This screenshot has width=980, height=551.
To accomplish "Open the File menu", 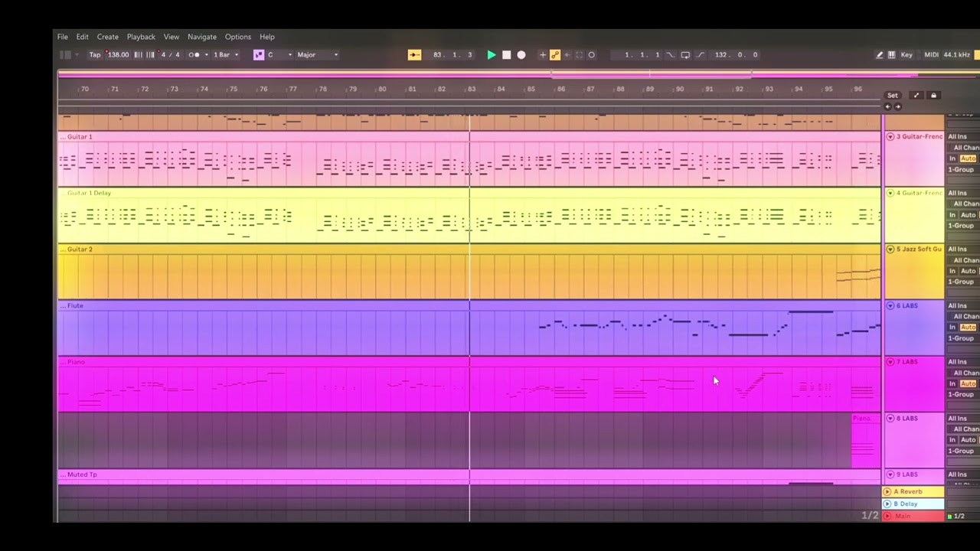I will pyautogui.click(x=62, y=37).
